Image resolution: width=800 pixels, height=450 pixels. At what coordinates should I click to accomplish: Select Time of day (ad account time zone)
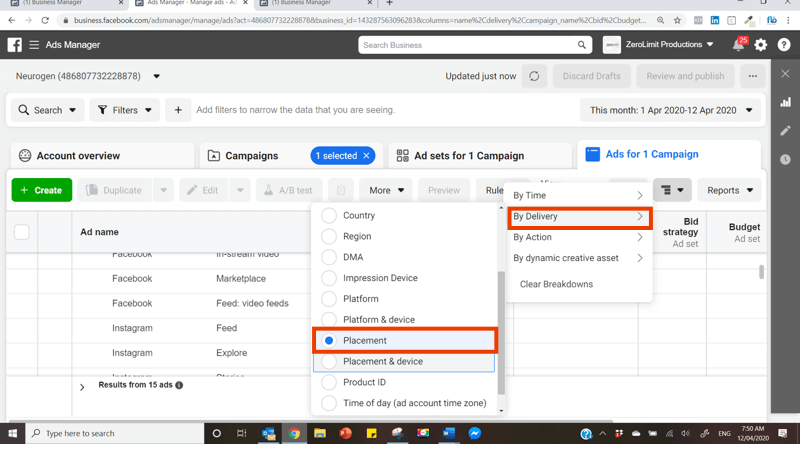click(329, 403)
